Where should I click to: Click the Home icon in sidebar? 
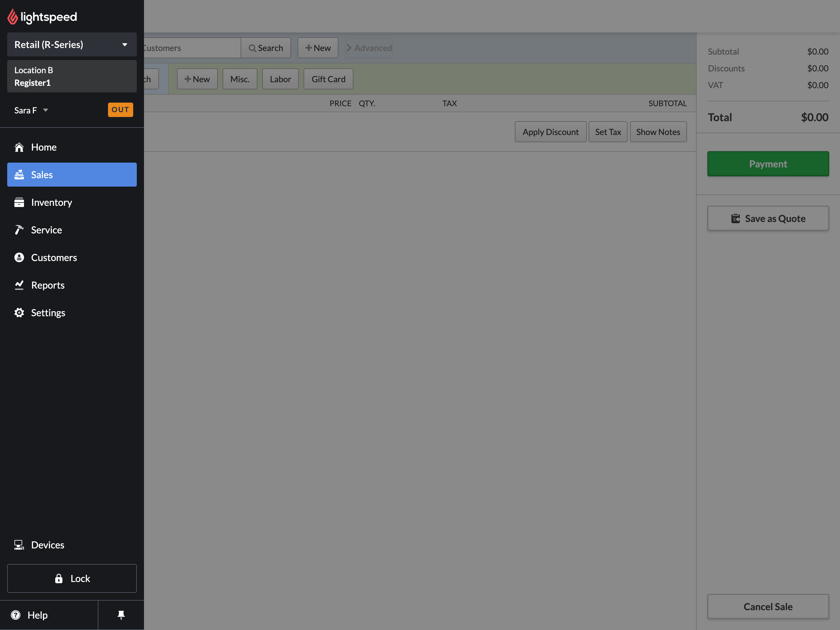(x=20, y=147)
